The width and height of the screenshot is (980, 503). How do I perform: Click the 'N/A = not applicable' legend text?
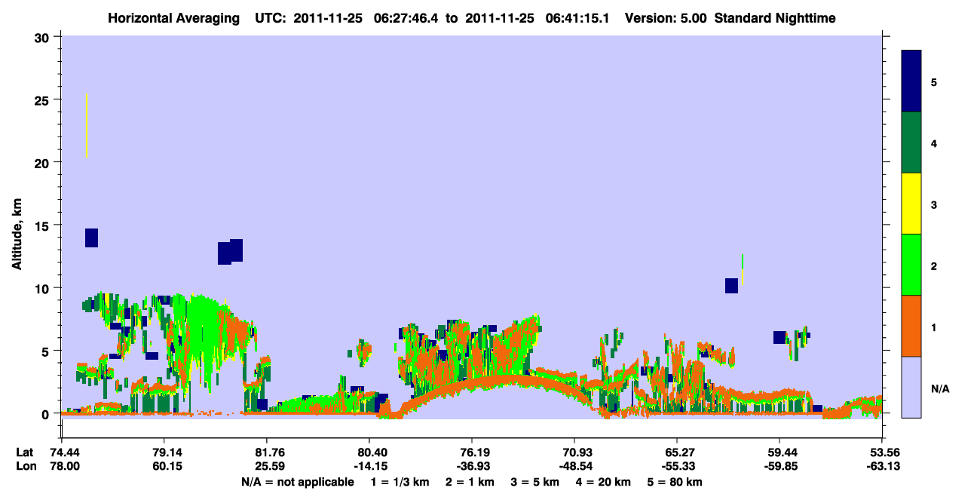(x=297, y=482)
